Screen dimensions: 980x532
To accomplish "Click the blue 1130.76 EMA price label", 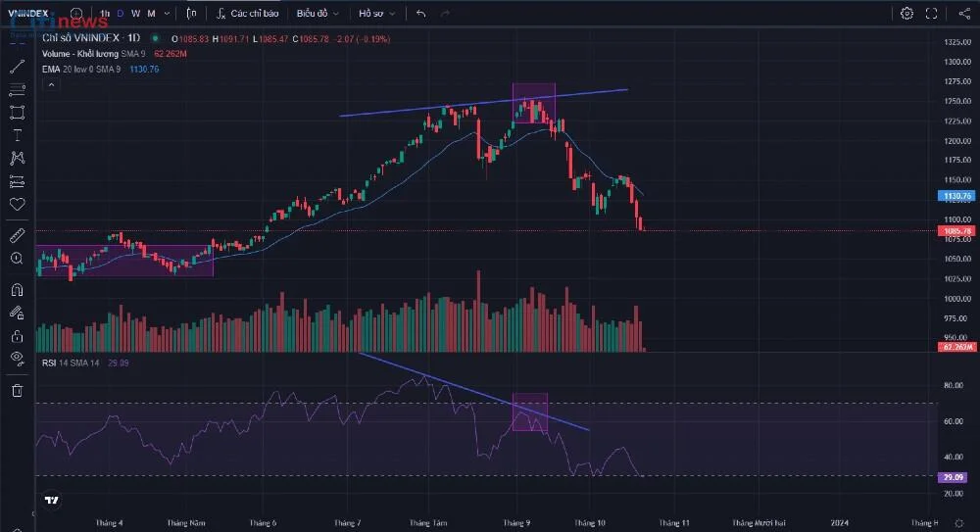I will [x=956, y=196].
